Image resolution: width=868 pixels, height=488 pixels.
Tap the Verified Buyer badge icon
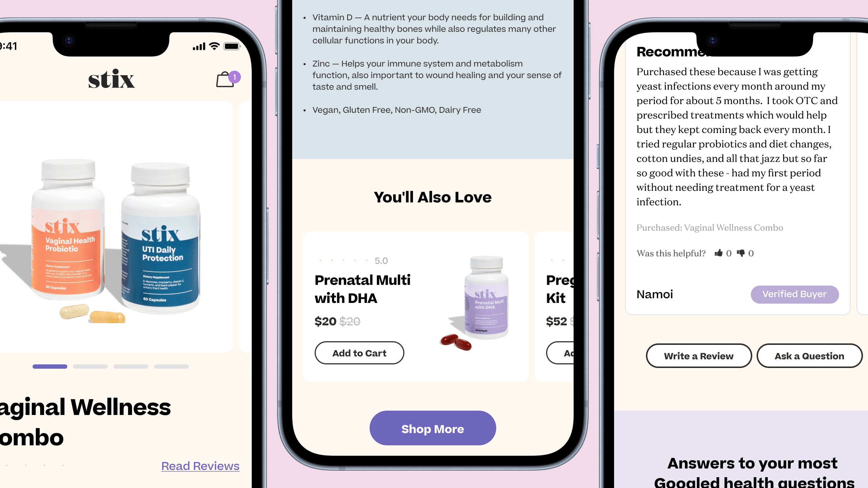[794, 294]
